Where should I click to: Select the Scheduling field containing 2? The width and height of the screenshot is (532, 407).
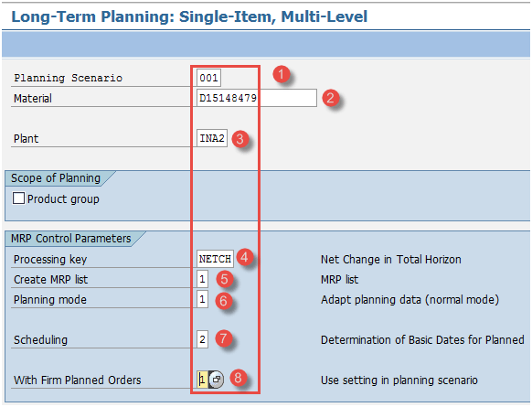pyautogui.click(x=202, y=339)
